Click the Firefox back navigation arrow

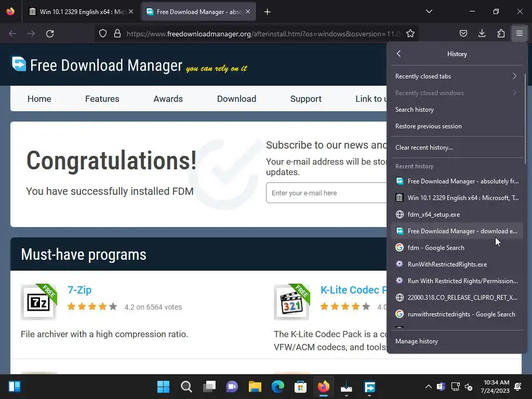pos(12,34)
